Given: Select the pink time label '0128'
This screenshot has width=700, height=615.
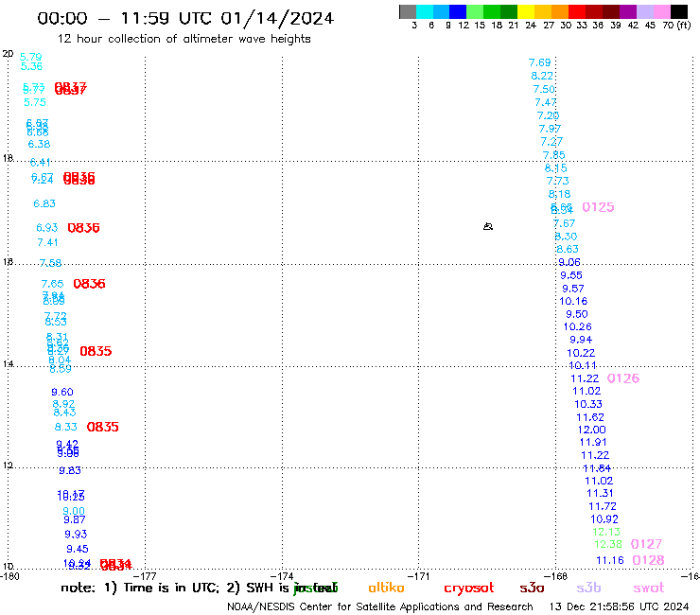Looking at the screenshot, I should (649, 560).
